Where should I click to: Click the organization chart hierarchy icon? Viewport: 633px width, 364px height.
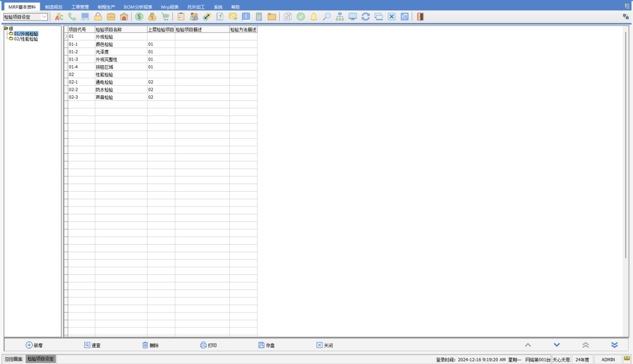340,17
